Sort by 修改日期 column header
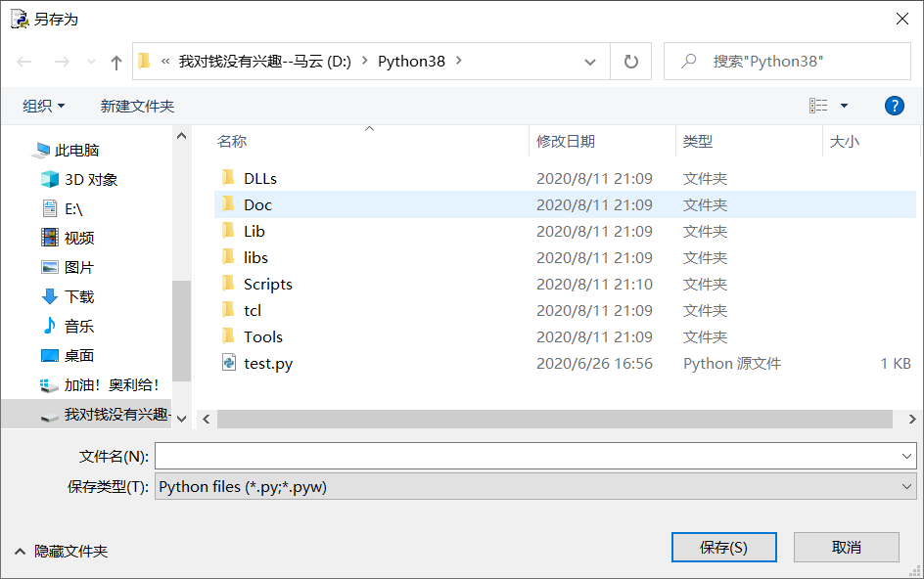This screenshot has height=579, width=924. point(566,142)
